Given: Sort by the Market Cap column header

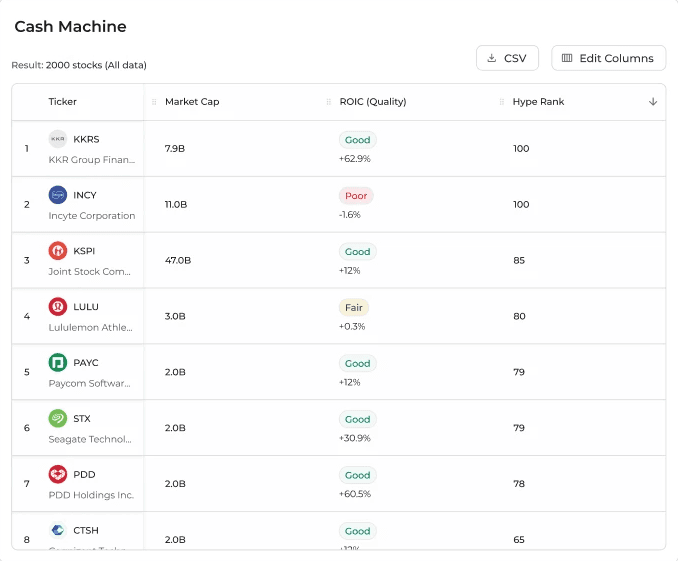Looking at the screenshot, I should (192, 102).
